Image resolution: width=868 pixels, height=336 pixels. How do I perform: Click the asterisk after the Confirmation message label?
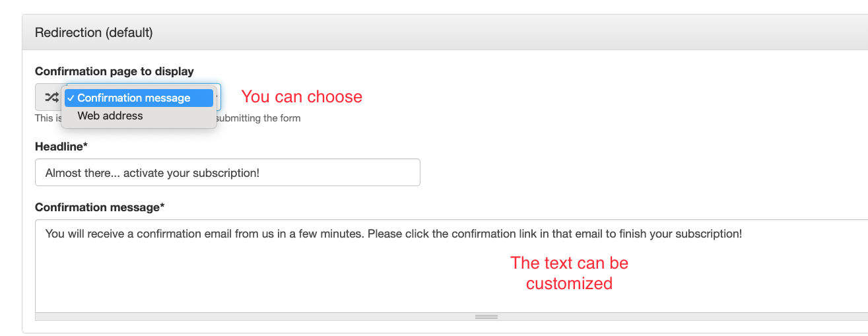click(162, 206)
